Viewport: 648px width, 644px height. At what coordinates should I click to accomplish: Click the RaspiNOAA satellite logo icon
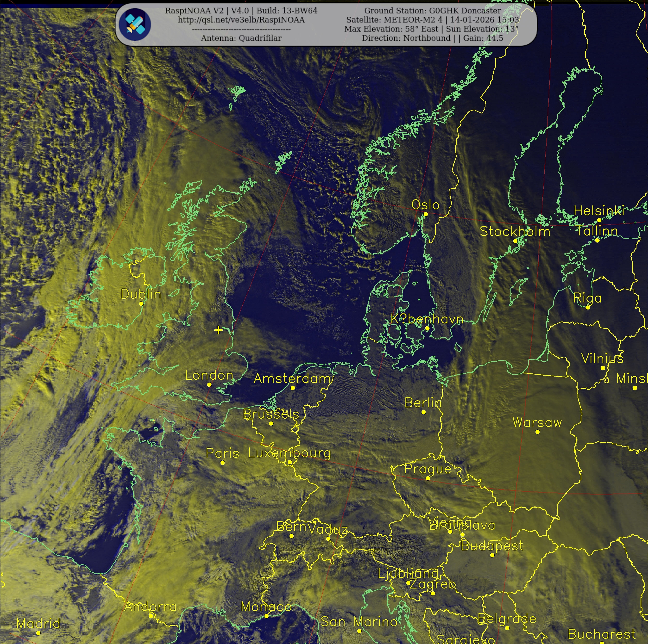[x=135, y=25]
